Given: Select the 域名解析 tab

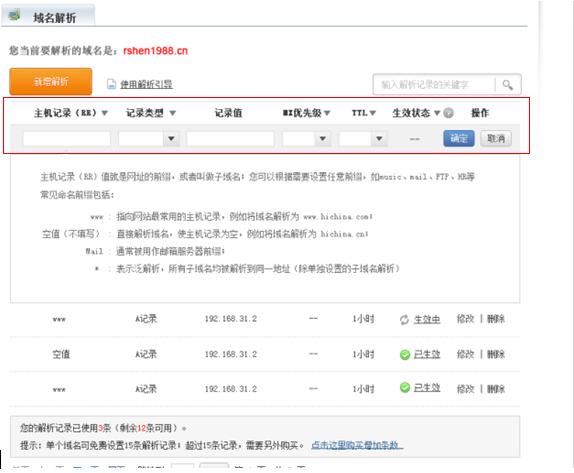Looking at the screenshot, I should coord(48,16).
